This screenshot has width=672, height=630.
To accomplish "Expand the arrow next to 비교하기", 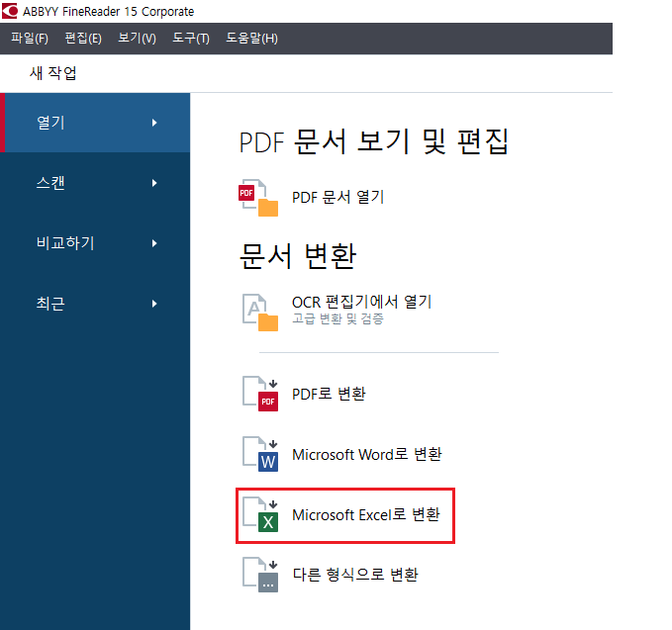I will click(154, 243).
